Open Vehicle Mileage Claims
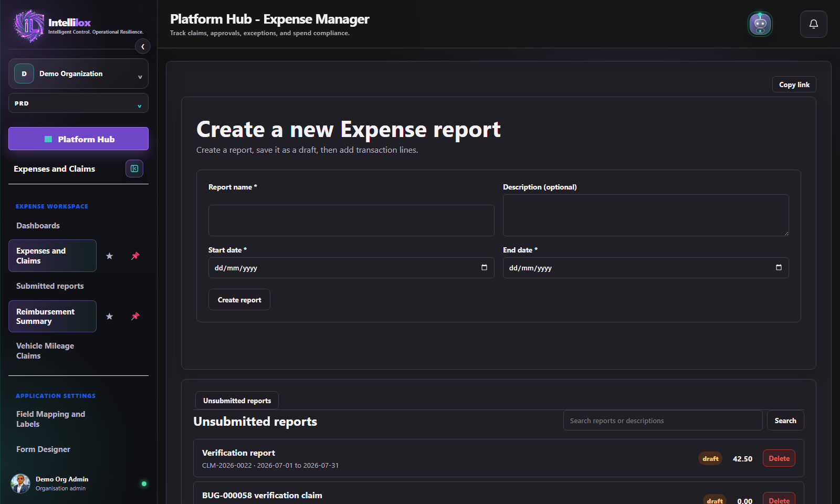 [45, 351]
